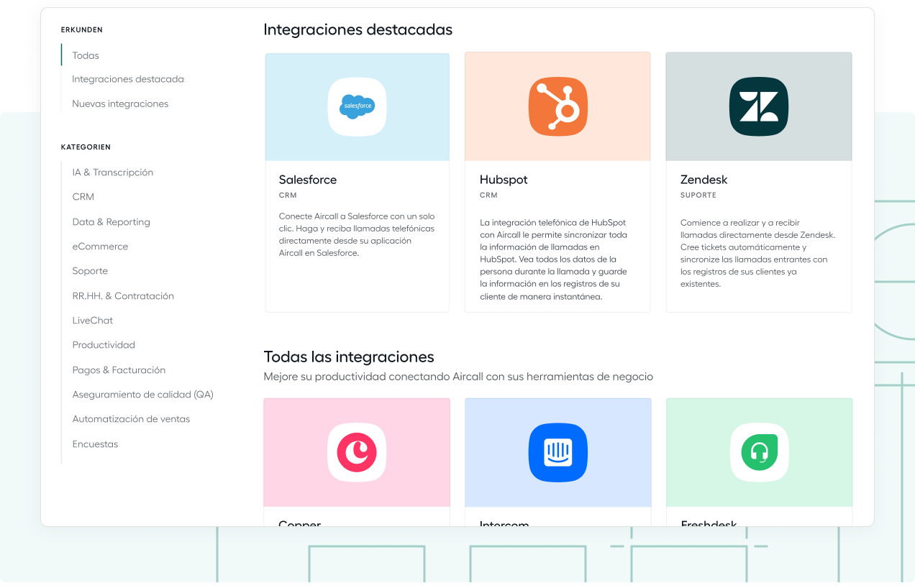Open the Salesforce card title
915x588 pixels.
pos(308,180)
